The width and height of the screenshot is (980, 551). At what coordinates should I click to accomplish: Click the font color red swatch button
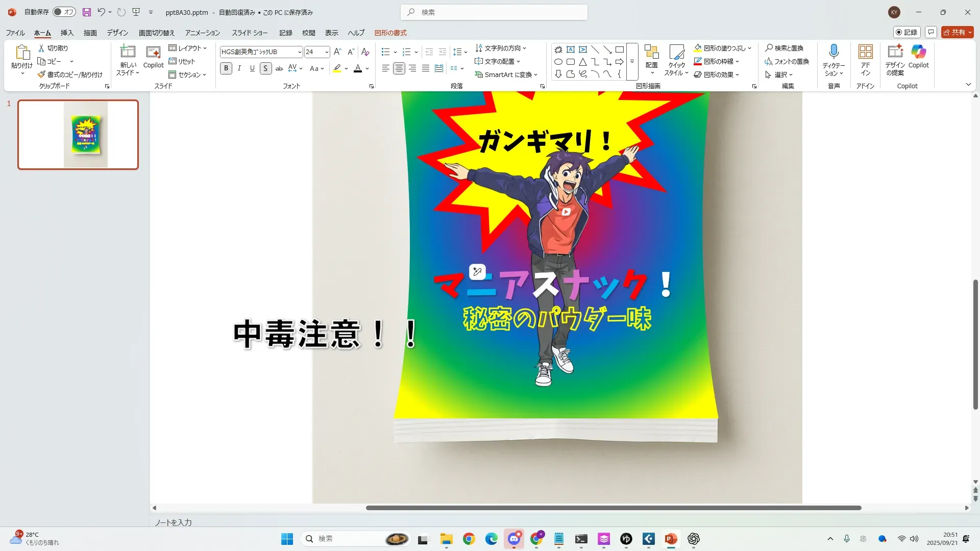(x=358, y=68)
